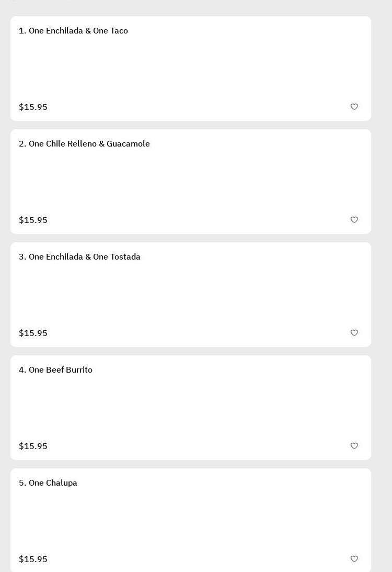Open the "4. One Beef Burrito" title
Viewport: 392px width, 572px height.
click(55, 370)
